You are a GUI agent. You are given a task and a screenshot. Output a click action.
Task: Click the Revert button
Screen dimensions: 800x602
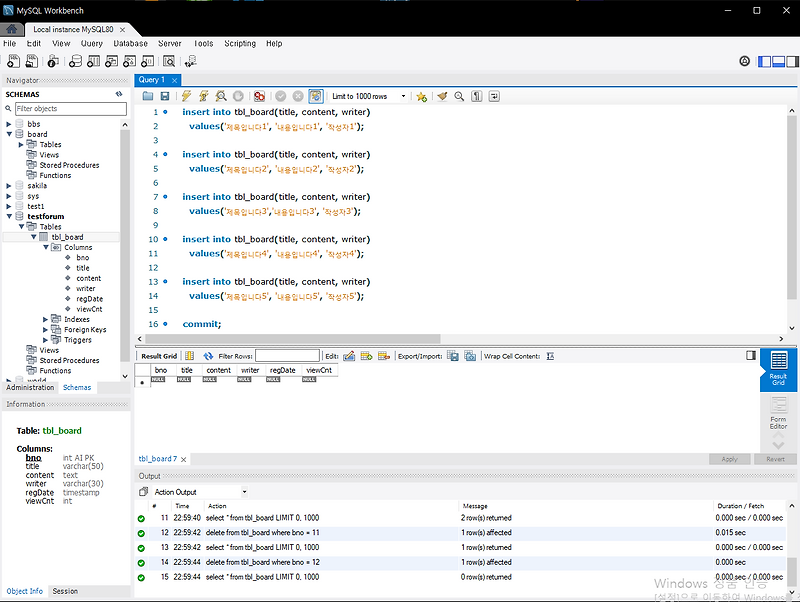(774, 459)
